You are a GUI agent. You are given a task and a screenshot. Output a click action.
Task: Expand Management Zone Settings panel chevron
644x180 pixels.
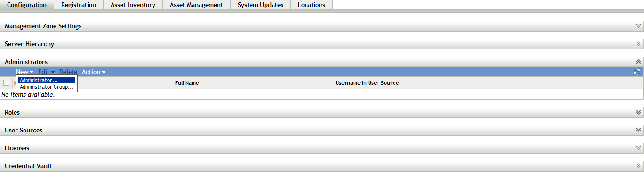pyautogui.click(x=638, y=26)
